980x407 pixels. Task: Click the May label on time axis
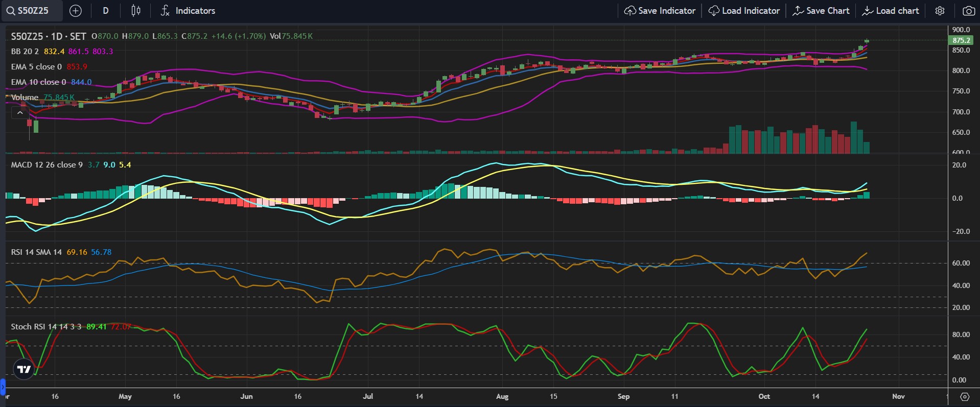click(125, 396)
